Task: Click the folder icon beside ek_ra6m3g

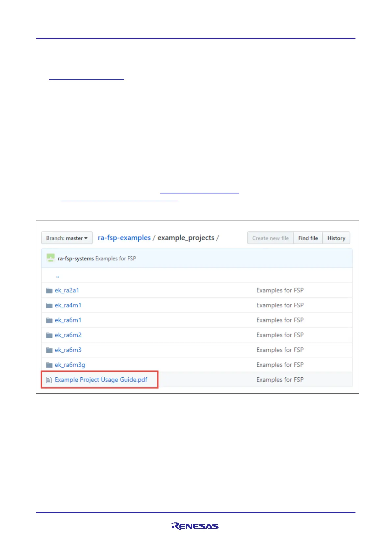Action: [x=49, y=365]
